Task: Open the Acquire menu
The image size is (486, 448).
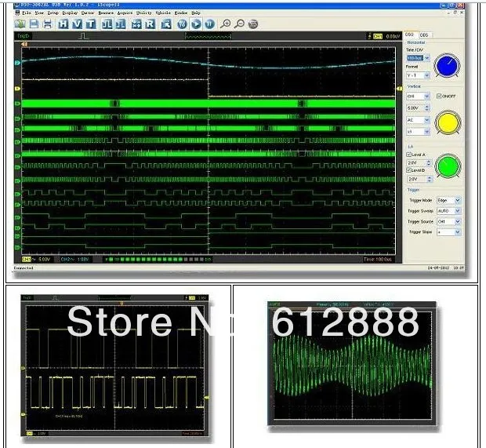Action: (x=125, y=13)
